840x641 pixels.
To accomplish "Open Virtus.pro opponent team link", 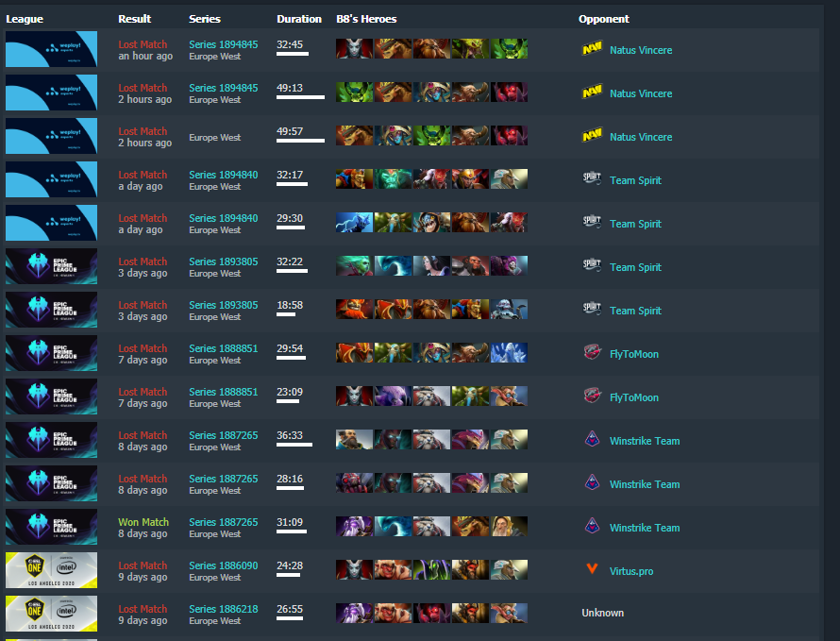I will click(631, 571).
